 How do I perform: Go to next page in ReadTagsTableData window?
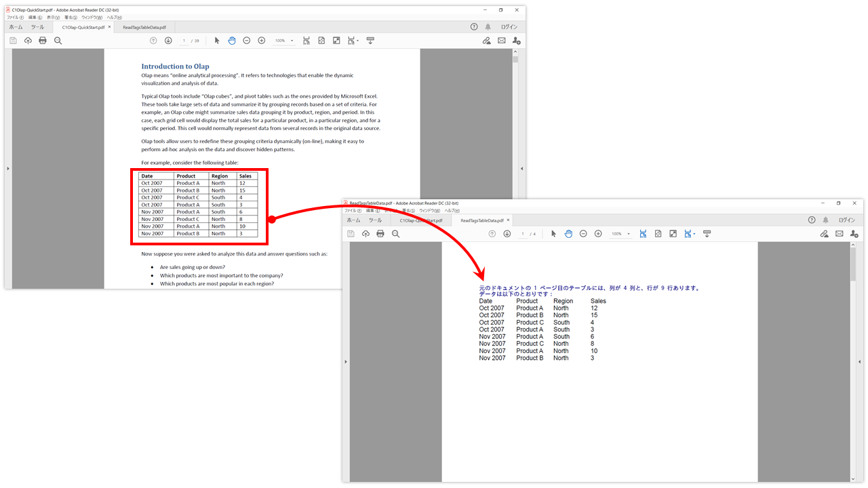pos(507,234)
